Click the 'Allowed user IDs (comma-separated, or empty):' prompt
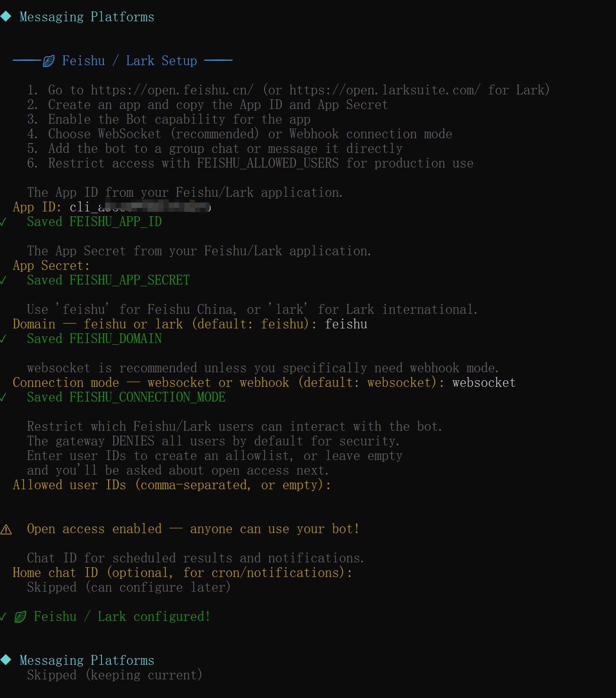This screenshot has width=616, height=698. click(172, 485)
